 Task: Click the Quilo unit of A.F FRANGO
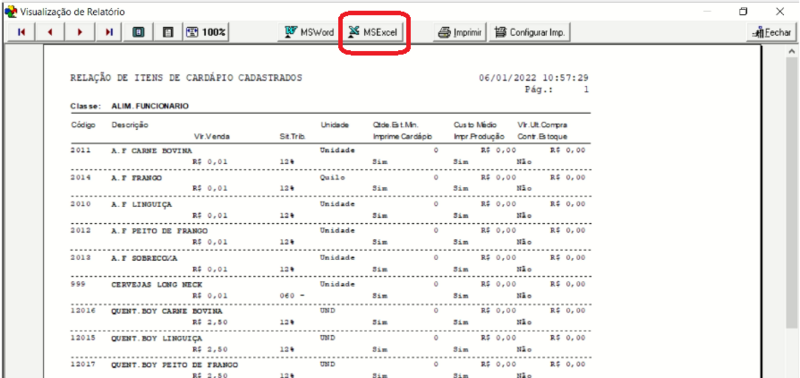point(333,178)
